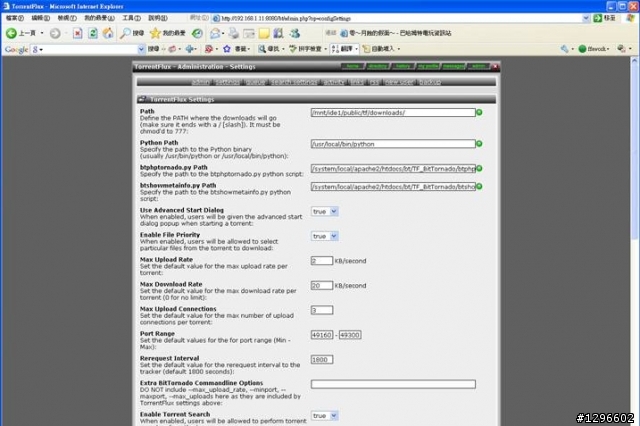Viewport: 640px width, 426px height.
Task: Click the page vertical scrollbar
Action: [635, 241]
